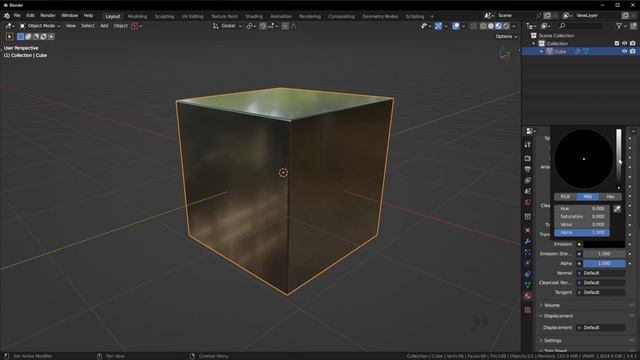This screenshot has height=360, width=640.
Task: Click the Blender logo menu icon
Action: point(7,16)
